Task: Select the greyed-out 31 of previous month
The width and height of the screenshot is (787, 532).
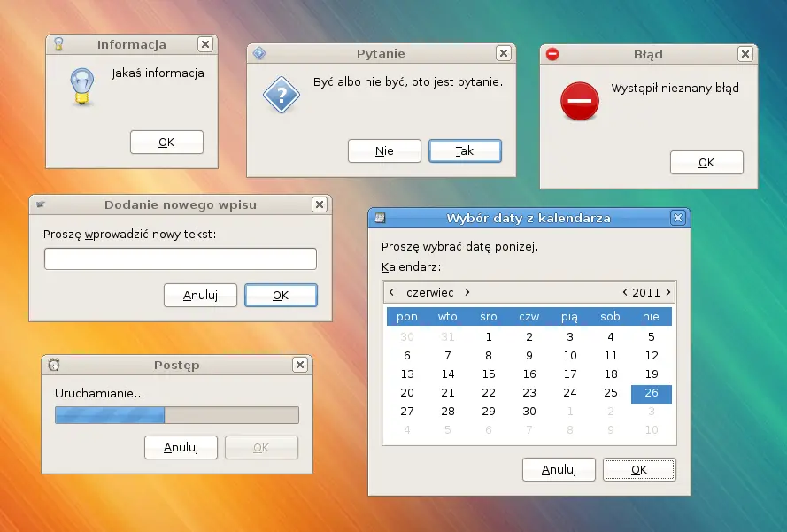Action: pos(448,337)
